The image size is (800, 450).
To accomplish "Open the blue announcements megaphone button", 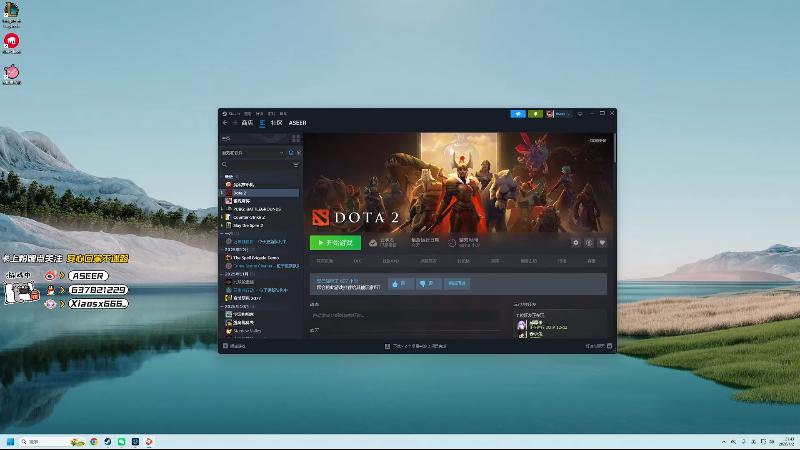I will (518, 114).
